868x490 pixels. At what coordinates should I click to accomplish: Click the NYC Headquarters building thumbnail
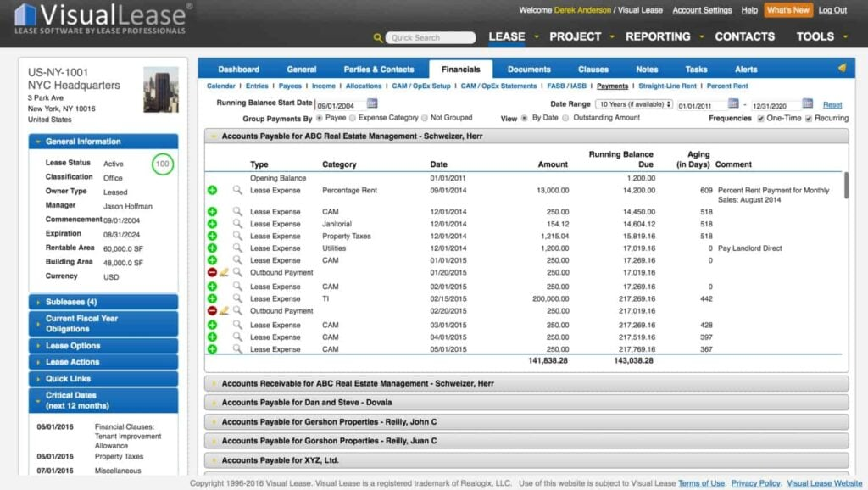tap(161, 90)
